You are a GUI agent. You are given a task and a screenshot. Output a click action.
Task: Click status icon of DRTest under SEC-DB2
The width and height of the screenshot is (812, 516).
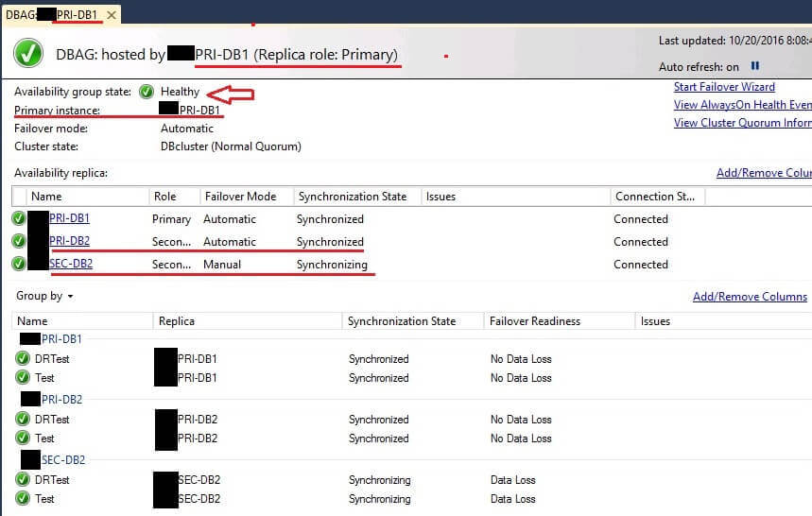tap(23, 480)
